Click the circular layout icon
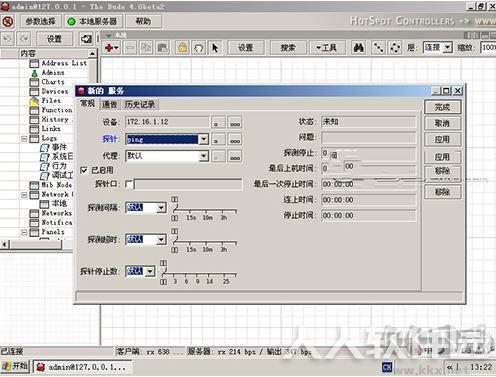The height and width of the screenshot is (377, 496). click(395, 48)
